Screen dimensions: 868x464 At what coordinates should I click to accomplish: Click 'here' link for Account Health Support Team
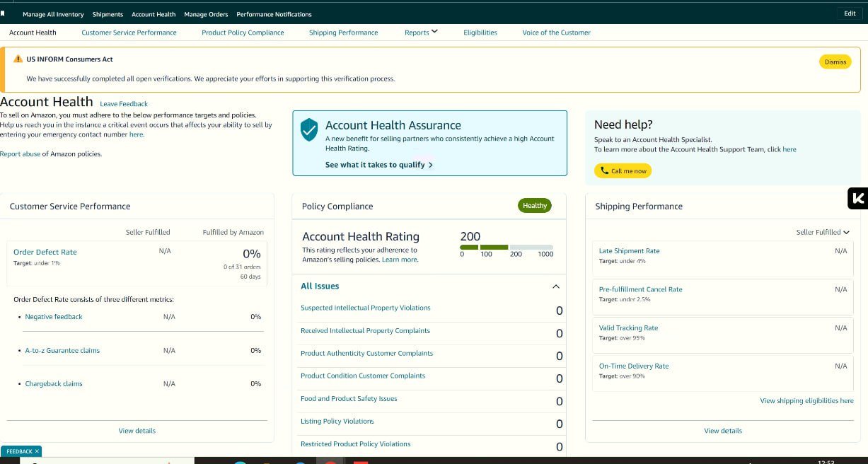pos(789,149)
